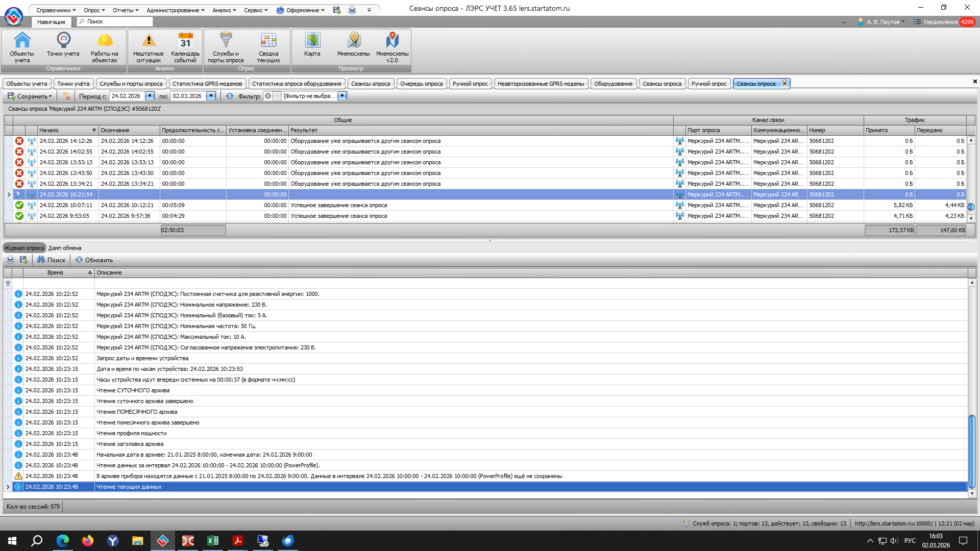The width and height of the screenshot is (980, 551).
Task: Open the Период с date dropdown
Action: coord(150,96)
